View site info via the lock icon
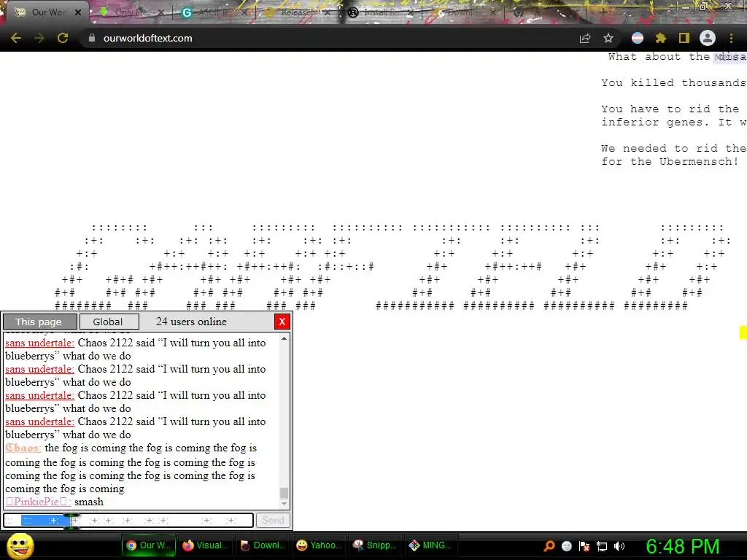The image size is (747, 560). point(92,38)
